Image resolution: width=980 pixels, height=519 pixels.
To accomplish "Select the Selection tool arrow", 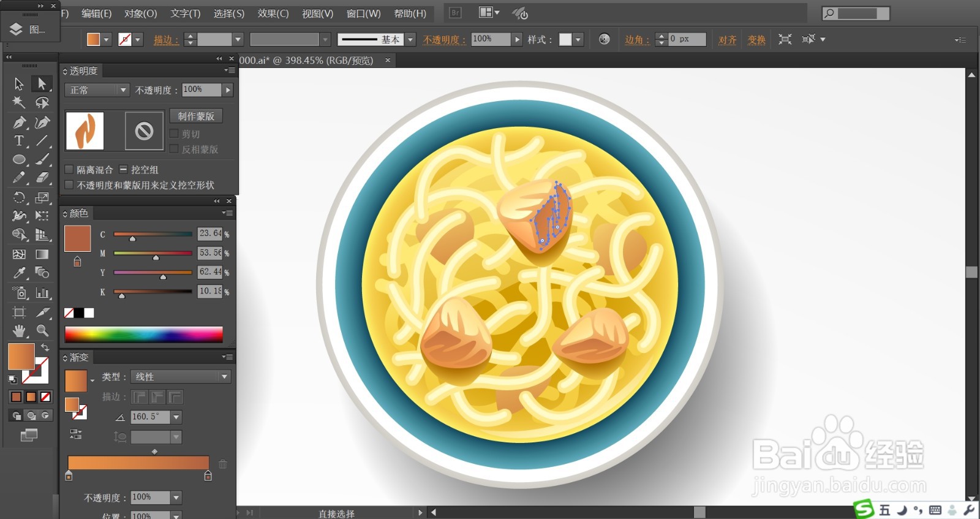I will click(19, 83).
